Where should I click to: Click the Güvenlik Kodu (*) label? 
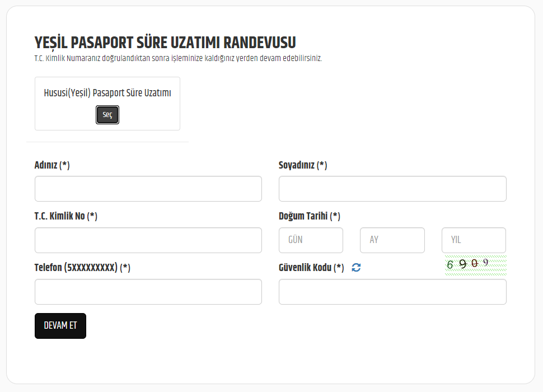[x=311, y=268]
